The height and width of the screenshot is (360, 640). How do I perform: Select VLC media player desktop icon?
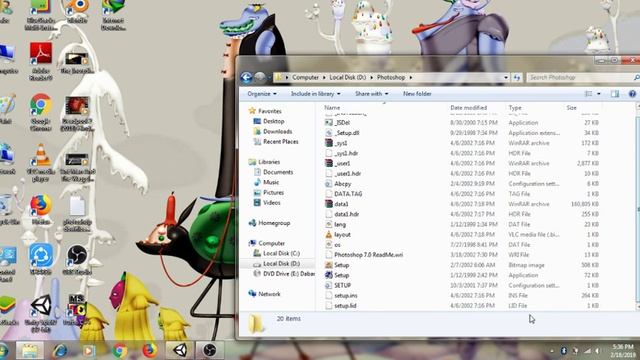pos(41,163)
